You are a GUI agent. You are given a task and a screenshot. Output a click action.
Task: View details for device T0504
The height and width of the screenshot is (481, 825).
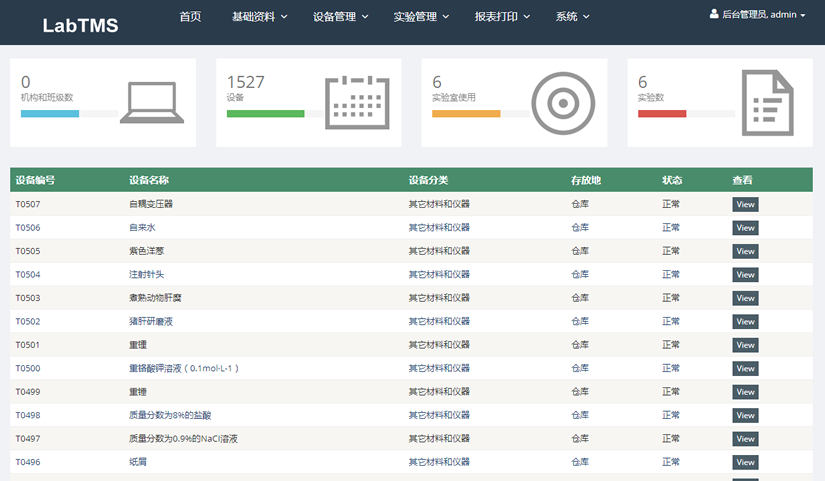click(745, 275)
